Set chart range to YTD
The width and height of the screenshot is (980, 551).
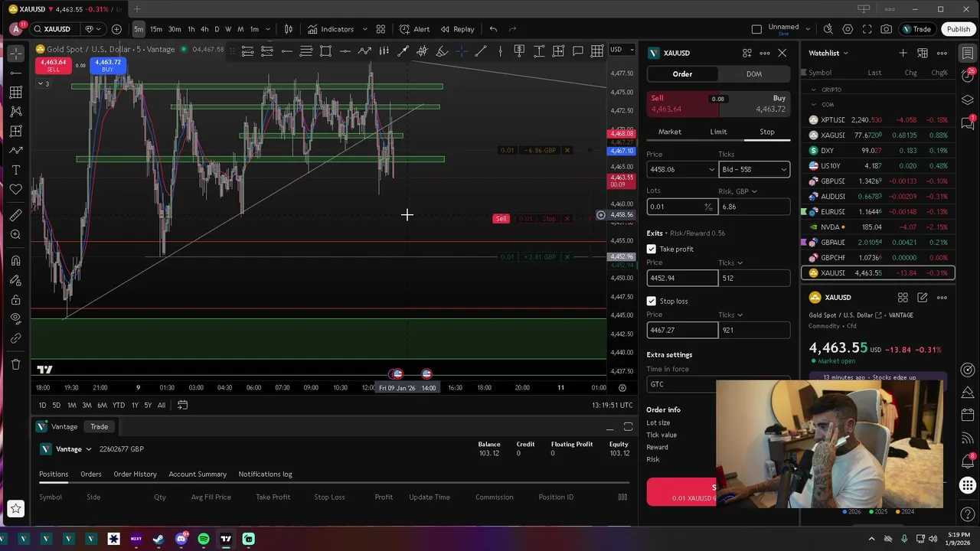119,405
